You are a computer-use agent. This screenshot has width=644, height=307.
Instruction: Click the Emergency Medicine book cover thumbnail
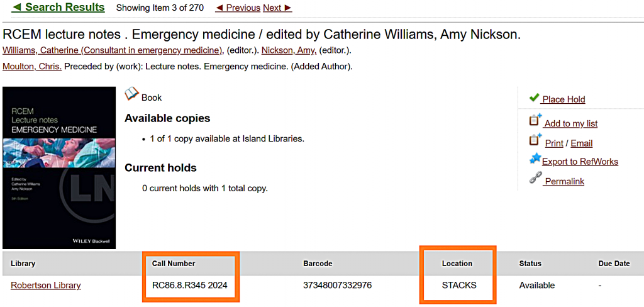(59, 167)
